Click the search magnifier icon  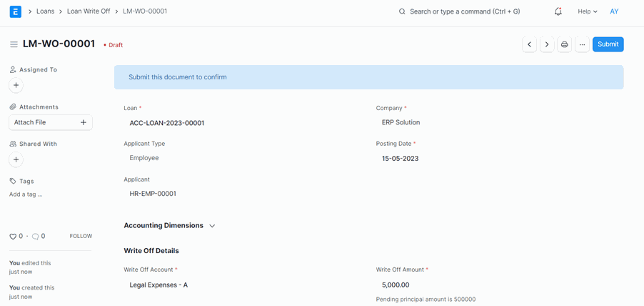402,11
